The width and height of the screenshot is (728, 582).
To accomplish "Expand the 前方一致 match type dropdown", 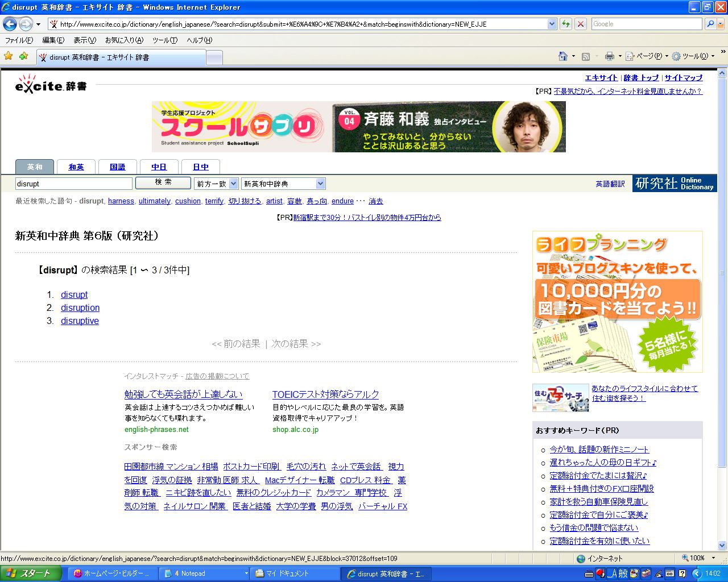I will [x=233, y=184].
